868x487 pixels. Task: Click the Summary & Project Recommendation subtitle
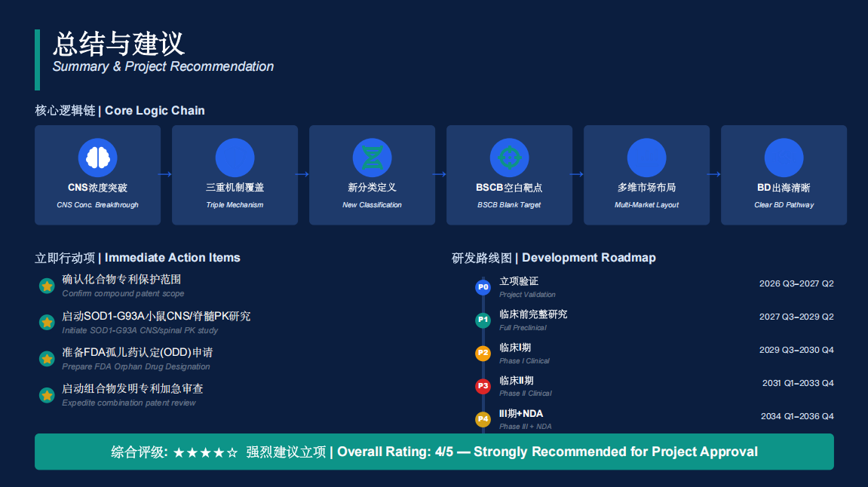pyautogui.click(x=163, y=66)
